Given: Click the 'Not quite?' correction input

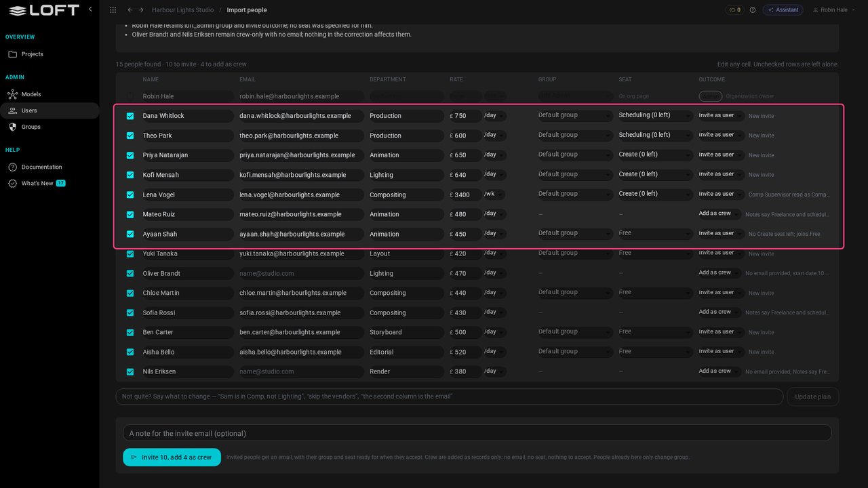Looking at the screenshot, I should [x=449, y=396].
